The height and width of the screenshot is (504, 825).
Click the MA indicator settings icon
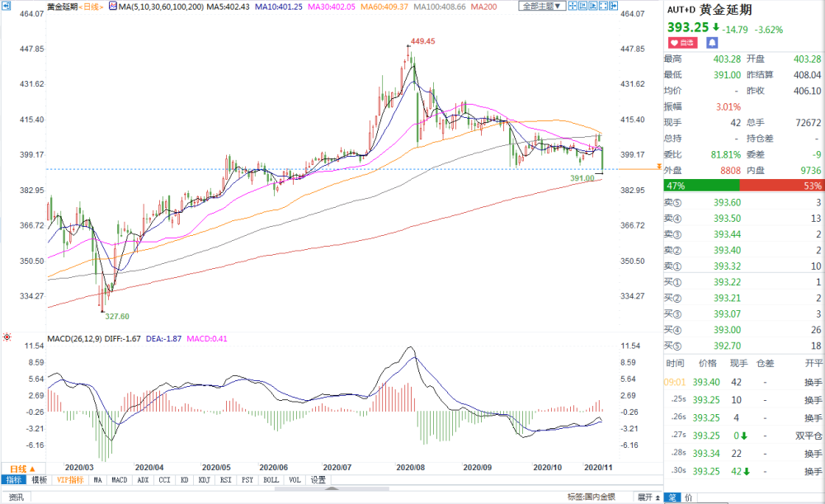point(113,7)
